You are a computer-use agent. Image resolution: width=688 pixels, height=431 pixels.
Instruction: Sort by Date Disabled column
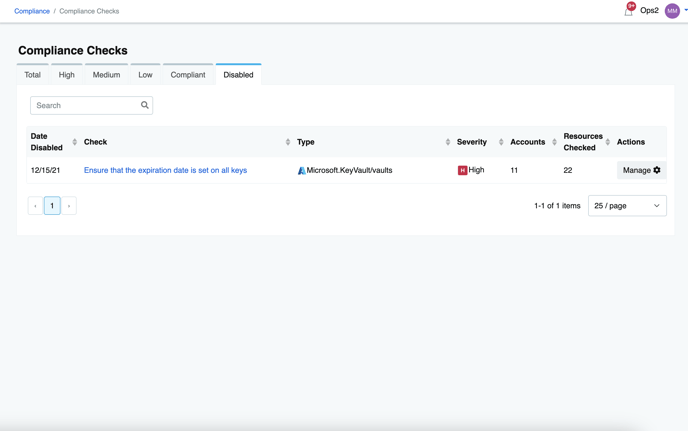point(75,142)
